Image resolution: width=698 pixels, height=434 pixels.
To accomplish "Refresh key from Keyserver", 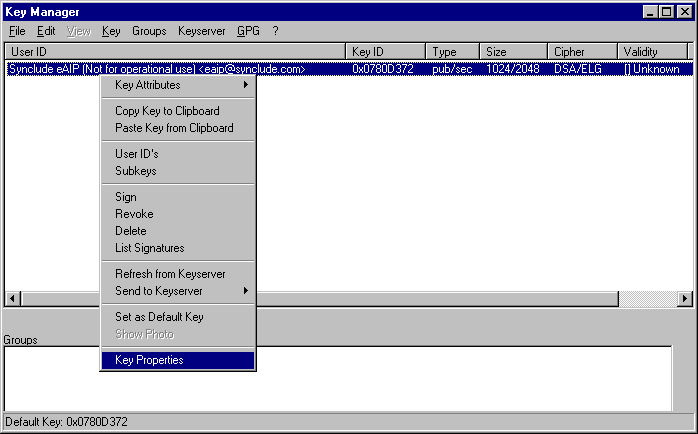I will pos(170,274).
